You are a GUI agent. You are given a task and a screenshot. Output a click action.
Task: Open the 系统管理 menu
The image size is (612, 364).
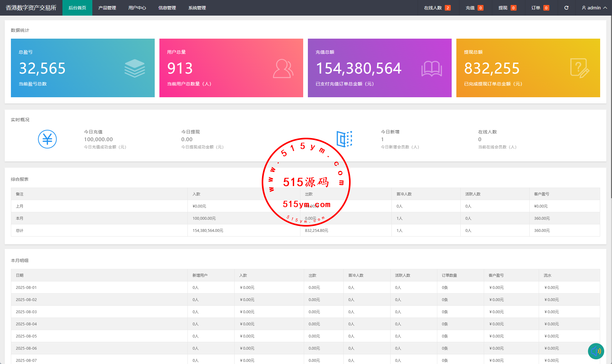197,8
